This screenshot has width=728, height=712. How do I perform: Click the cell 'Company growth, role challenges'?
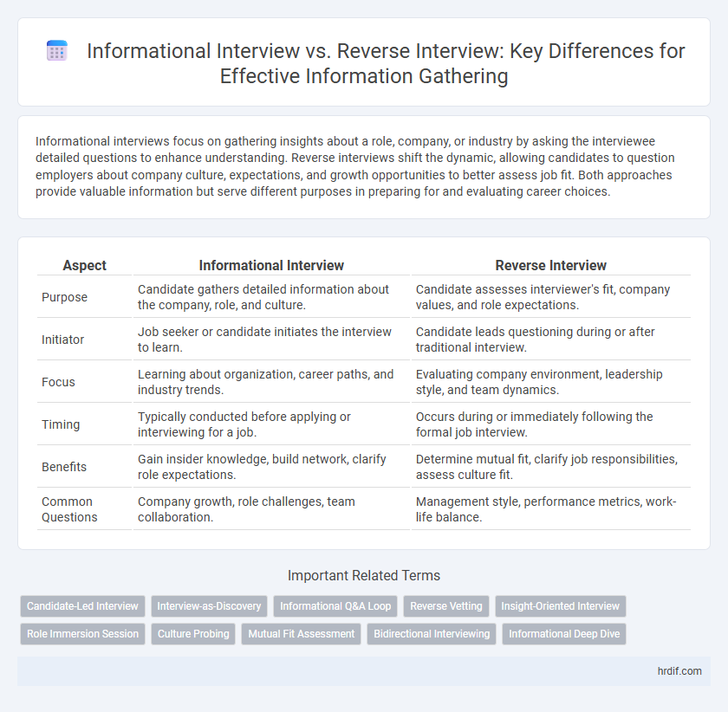(x=271, y=509)
